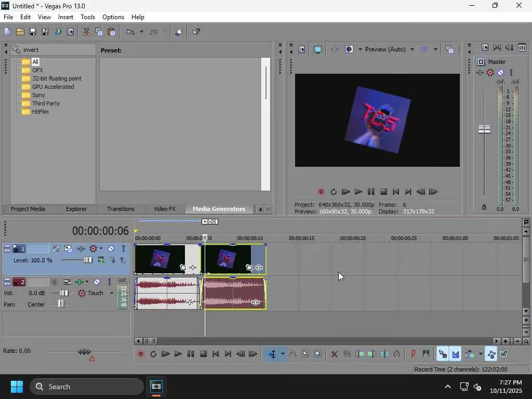Launch Interactive Tutorials hand icon
532x399 pixels.
[179, 32]
